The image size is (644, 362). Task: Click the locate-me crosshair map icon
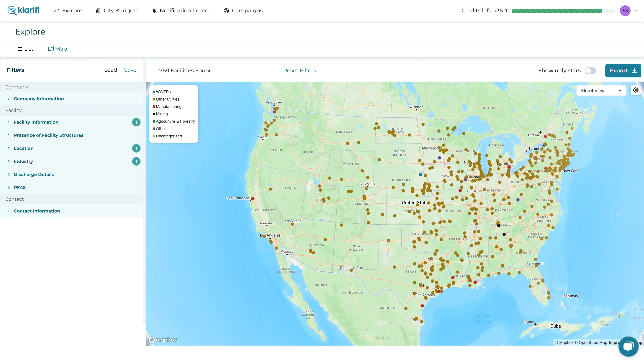pos(636,90)
